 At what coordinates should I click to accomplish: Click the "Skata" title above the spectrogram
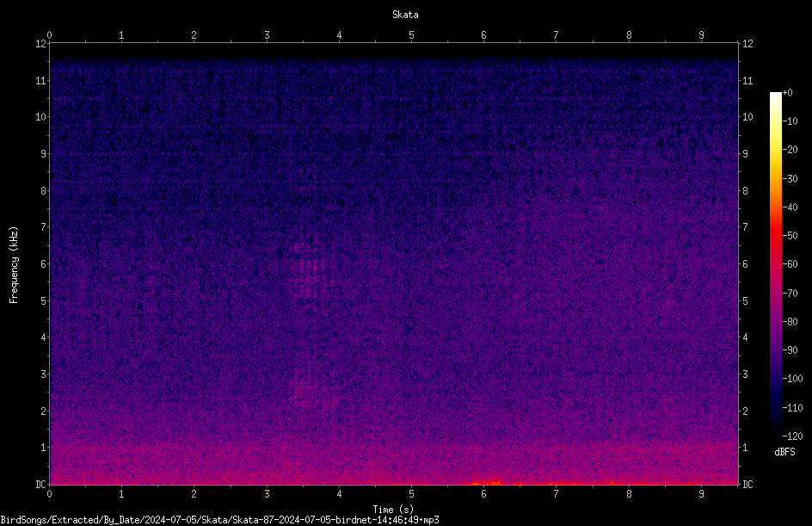click(x=405, y=15)
